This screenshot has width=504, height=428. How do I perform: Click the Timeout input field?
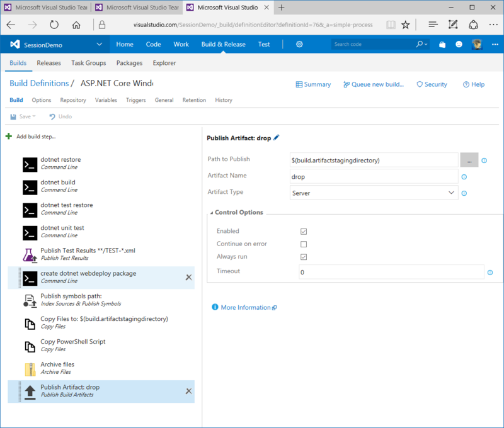coord(391,272)
